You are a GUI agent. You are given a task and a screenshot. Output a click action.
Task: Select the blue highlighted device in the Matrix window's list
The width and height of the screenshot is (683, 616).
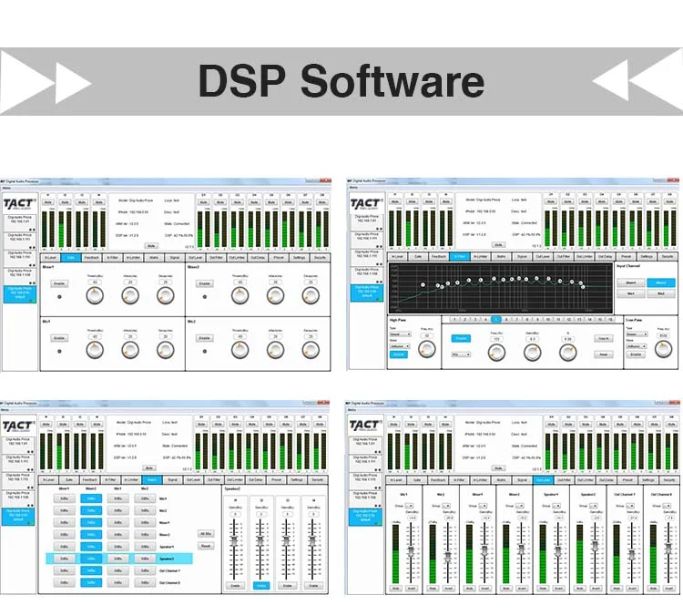click(x=19, y=514)
